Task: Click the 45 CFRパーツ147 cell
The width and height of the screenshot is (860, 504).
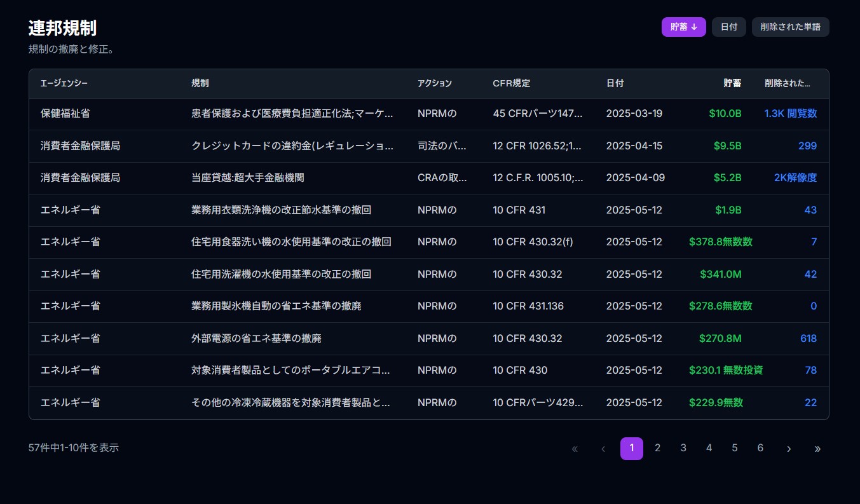Action: (538, 114)
